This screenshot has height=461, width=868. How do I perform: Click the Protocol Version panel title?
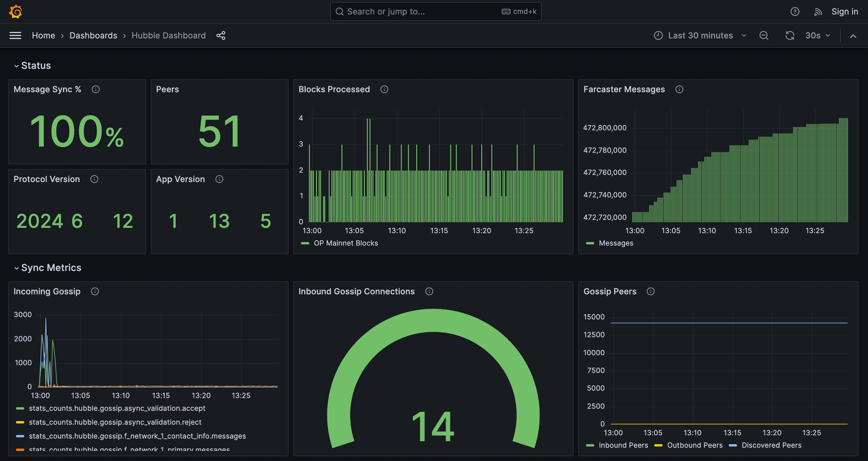[x=46, y=179]
